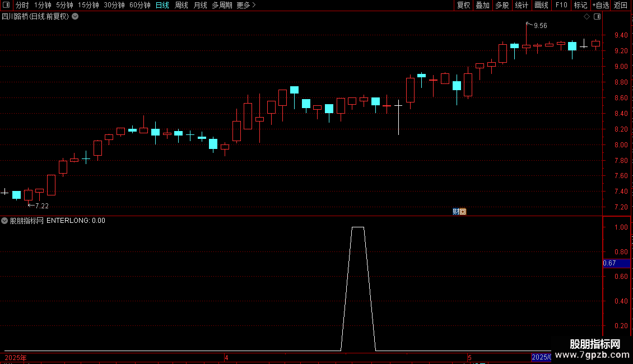Click the 叠加 overlay button
Viewport: 633px width, 364px height.
pyautogui.click(x=482, y=5)
